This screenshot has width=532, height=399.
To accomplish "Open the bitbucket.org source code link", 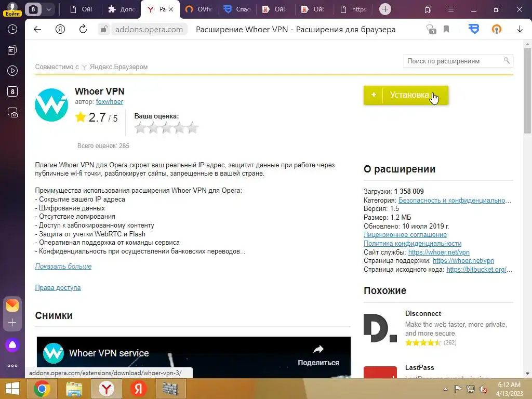I will coord(478,270).
